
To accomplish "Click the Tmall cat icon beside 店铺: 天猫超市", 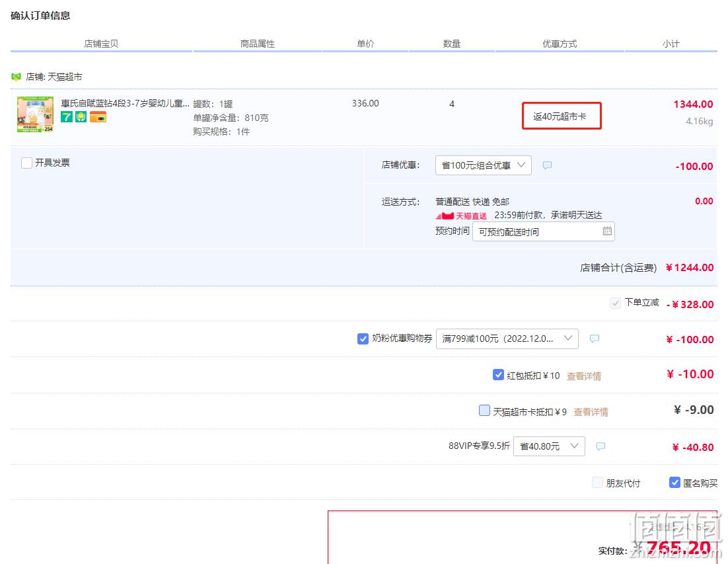I will coord(17,77).
